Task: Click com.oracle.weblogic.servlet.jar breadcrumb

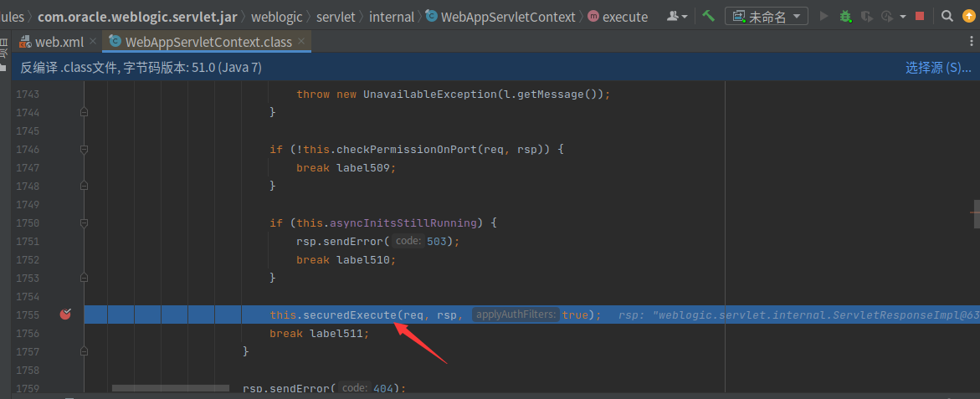Action: (x=137, y=17)
